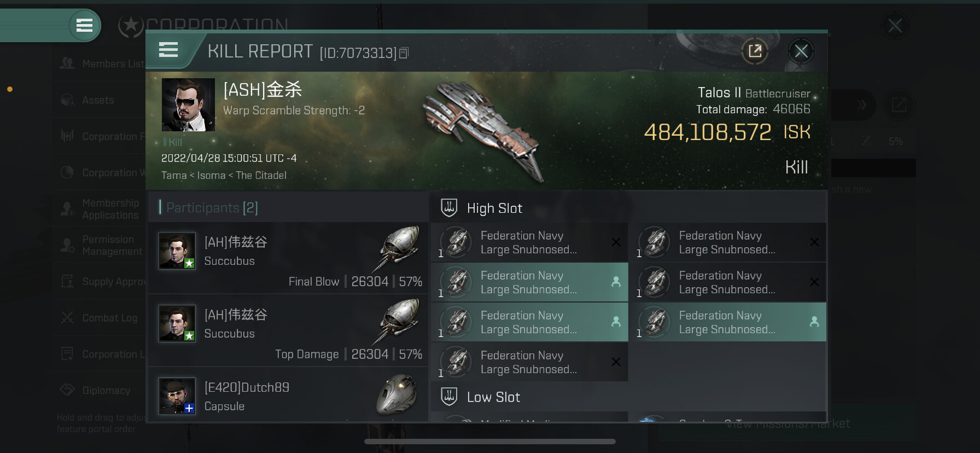Open the main round menu button

(x=84, y=25)
